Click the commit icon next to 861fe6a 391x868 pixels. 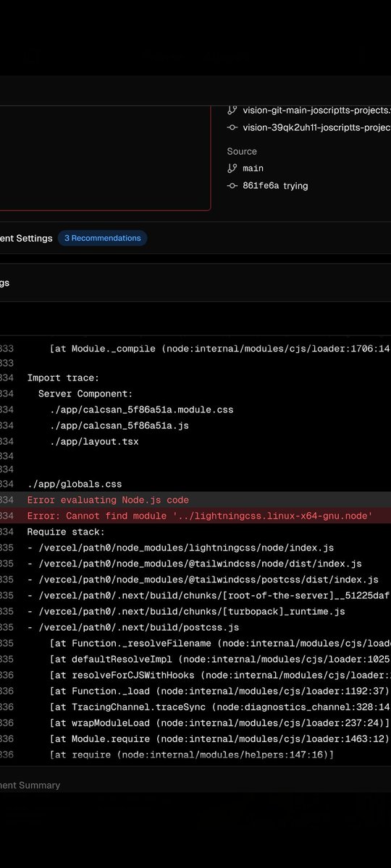(x=232, y=186)
